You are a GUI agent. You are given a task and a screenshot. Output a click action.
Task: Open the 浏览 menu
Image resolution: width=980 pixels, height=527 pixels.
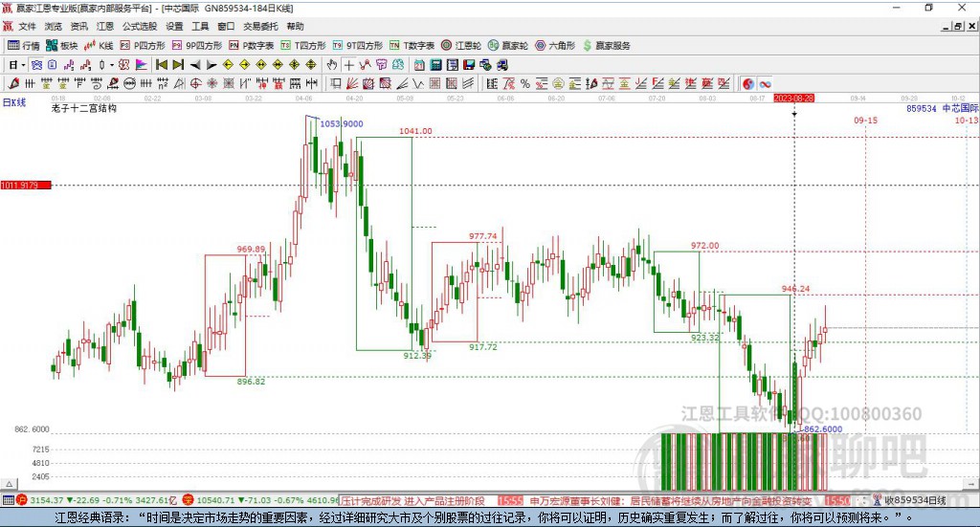coord(54,26)
